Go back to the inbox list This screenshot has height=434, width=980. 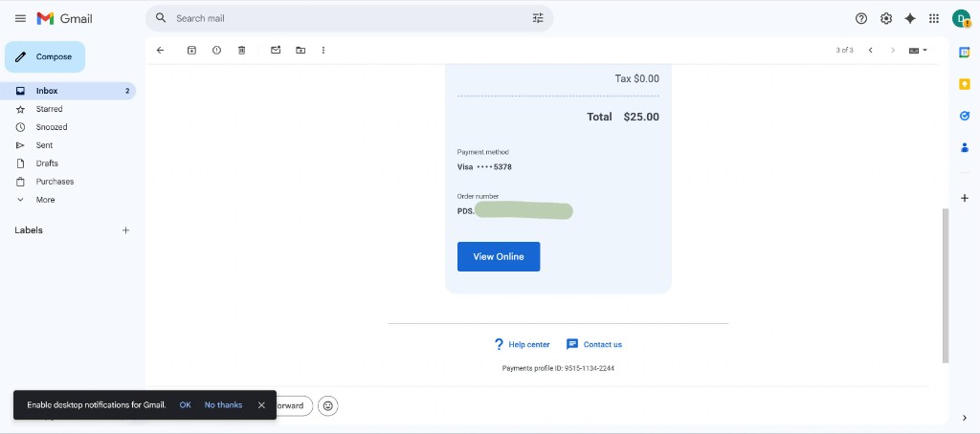tap(160, 50)
